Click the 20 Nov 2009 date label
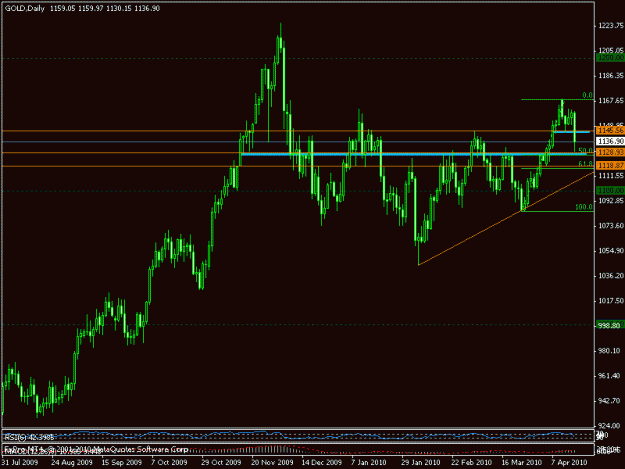 click(272, 462)
